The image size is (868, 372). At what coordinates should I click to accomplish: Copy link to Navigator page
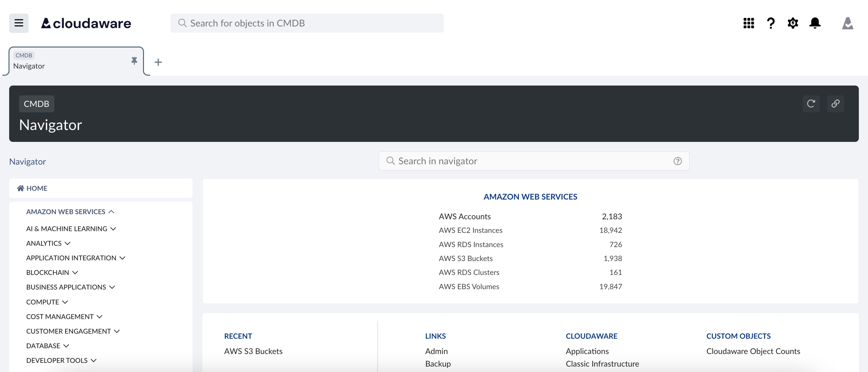[x=835, y=104]
